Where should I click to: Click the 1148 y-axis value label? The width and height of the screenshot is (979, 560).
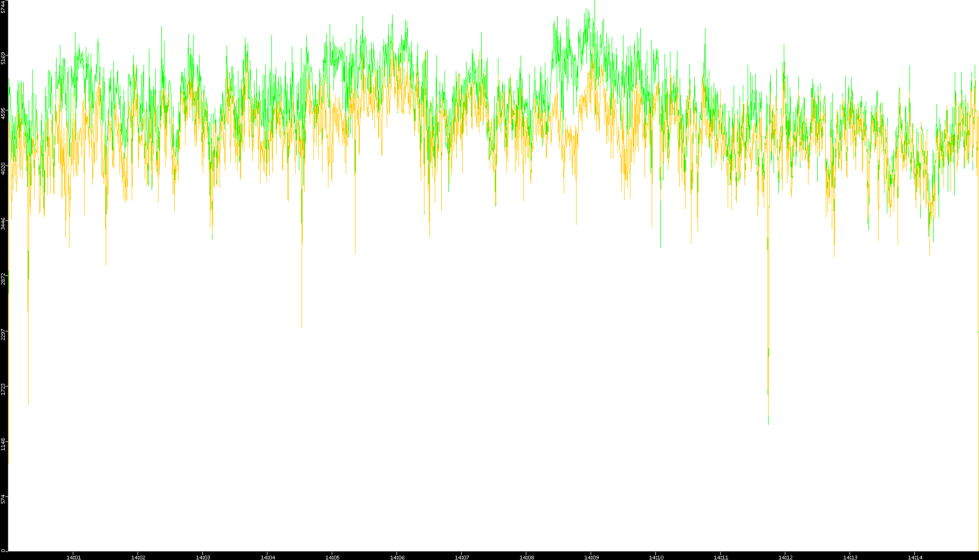coord(4,444)
